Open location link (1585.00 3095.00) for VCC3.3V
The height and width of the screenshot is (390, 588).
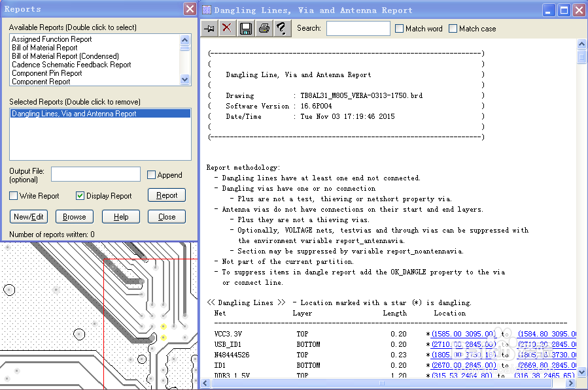coord(464,334)
